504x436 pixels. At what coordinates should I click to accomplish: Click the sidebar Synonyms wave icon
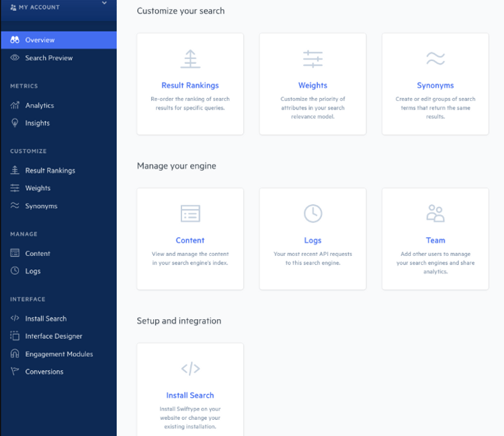point(15,206)
